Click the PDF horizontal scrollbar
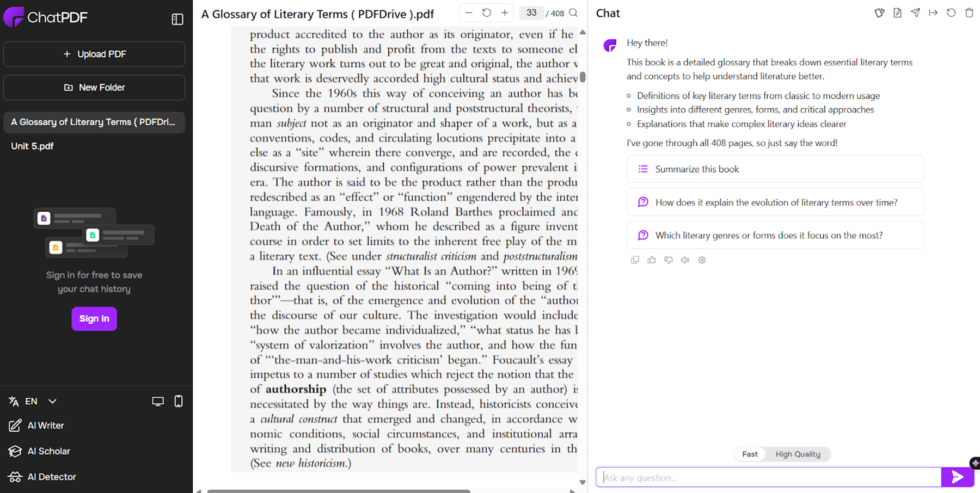 pyautogui.click(x=339, y=491)
